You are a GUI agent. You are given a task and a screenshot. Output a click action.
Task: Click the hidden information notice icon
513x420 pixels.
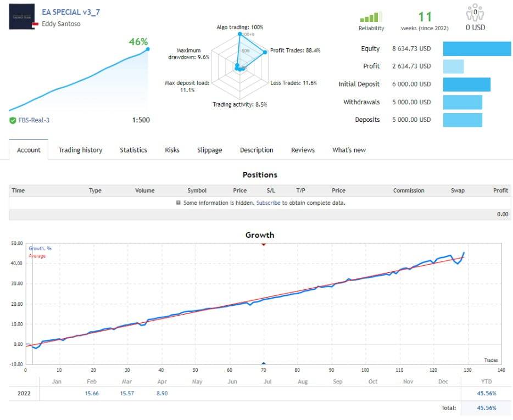point(179,203)
